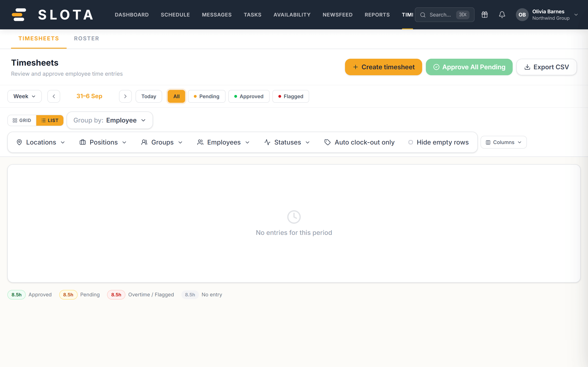This screenshot has height=367, width=588.
Task: Open the Week period dropdown
Action: pyautogui.click(x=25, y=96)
